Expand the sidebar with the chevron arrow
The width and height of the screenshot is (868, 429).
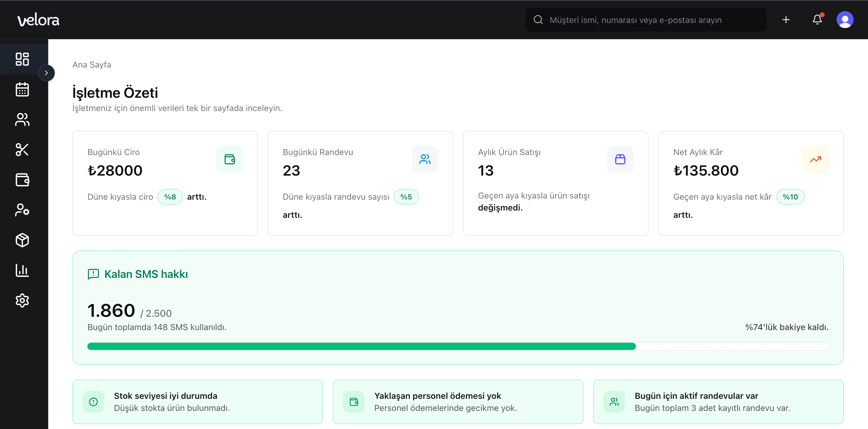point(46,73)
